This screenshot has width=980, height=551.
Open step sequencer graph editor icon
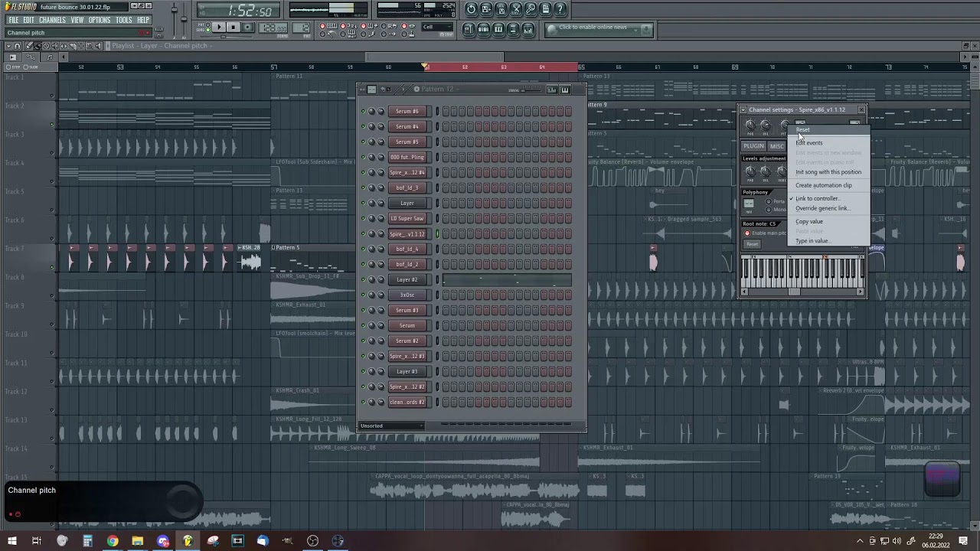tap(551, 90)
